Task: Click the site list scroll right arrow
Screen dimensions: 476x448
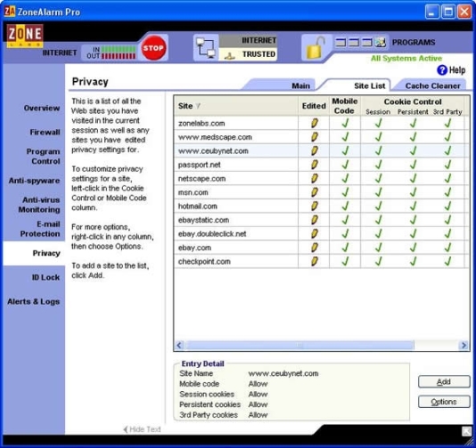Action: 464,345
